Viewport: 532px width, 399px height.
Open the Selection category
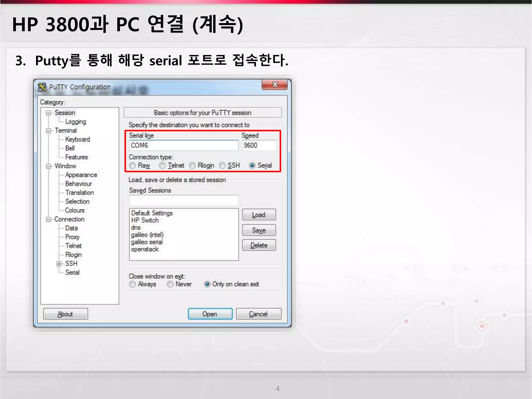(77, 201)
